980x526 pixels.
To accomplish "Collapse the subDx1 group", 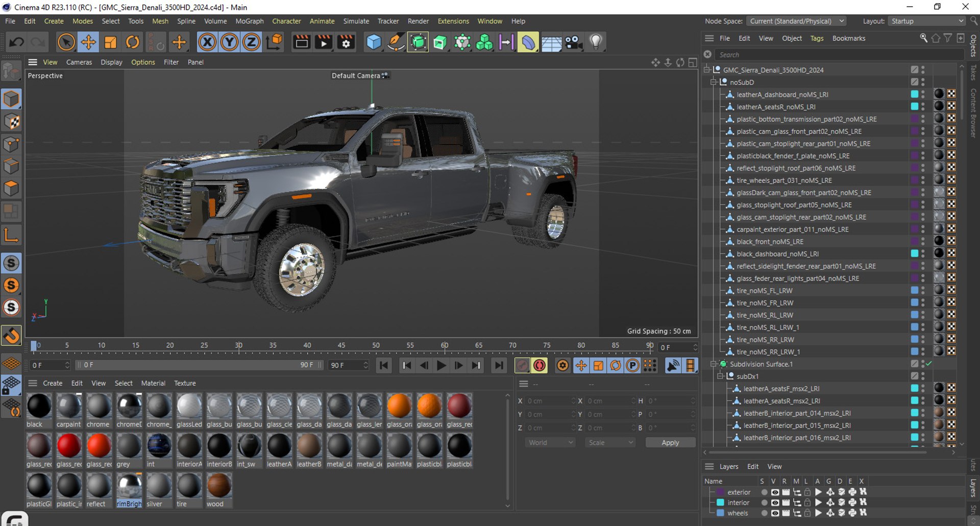I will [x=721, y=376].
